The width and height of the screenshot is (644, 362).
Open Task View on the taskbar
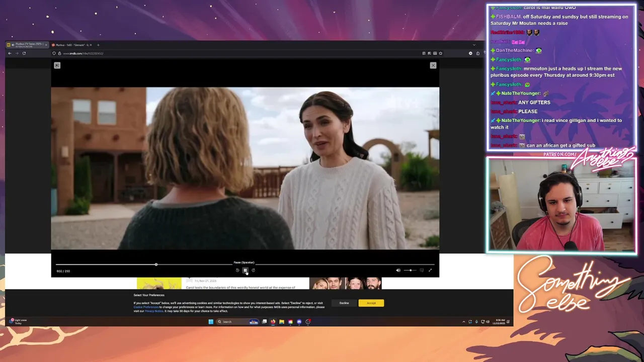pos(264,322)
